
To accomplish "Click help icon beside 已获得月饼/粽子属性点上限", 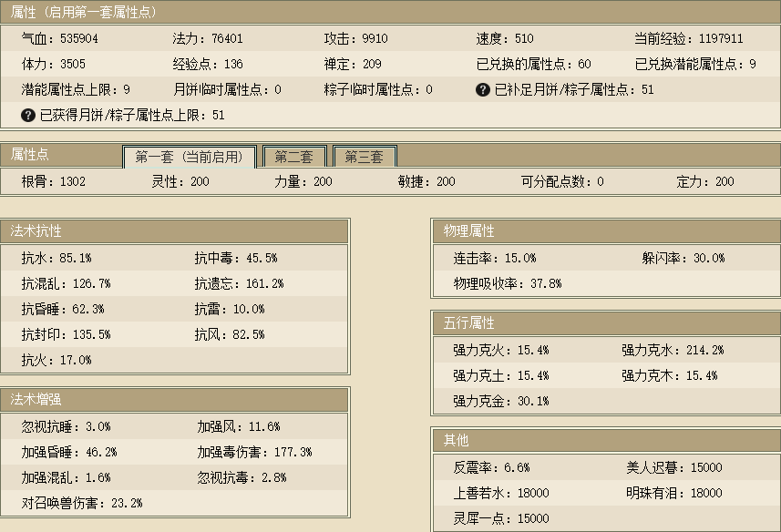I will pos(28,116).
